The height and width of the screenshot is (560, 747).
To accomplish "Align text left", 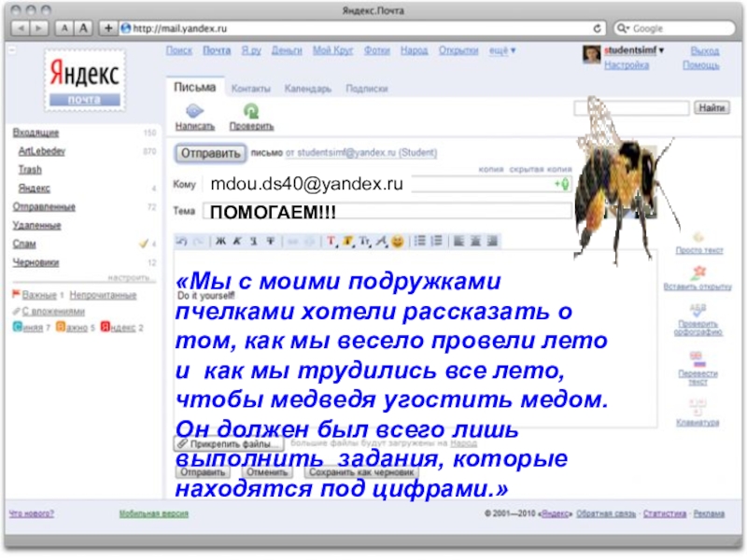I will [458, 241].
